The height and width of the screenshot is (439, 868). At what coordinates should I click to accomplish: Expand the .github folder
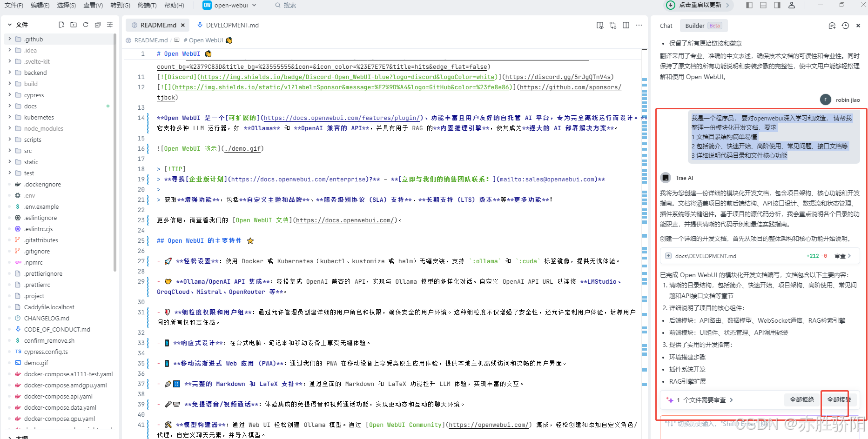tap(9, 39)
